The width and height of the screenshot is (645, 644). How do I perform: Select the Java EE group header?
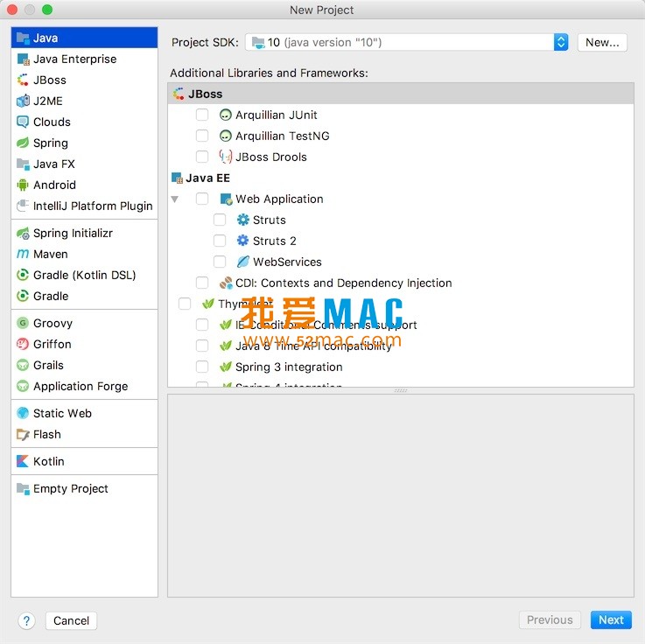[x=401, y=178]
